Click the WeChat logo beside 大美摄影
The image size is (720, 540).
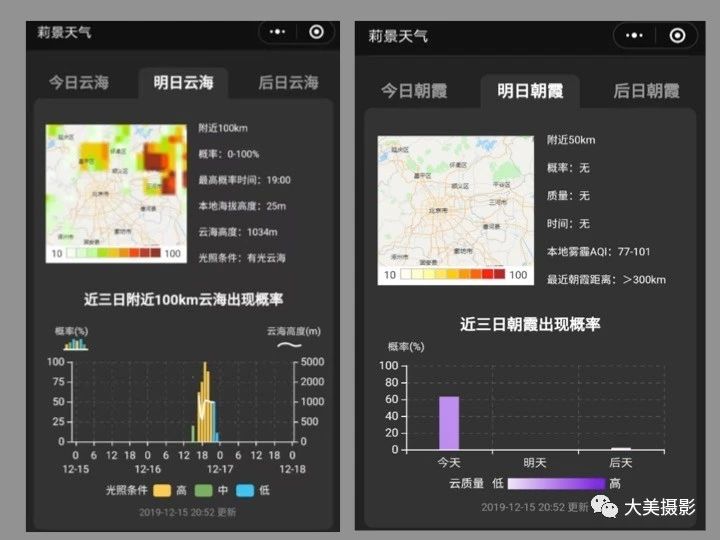[x=603, y=506]
